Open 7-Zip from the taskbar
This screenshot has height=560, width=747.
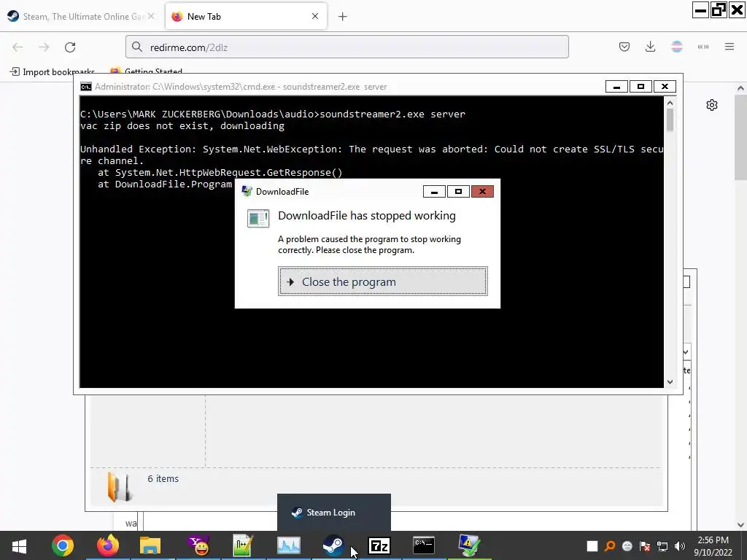click(x=379, y=545)
